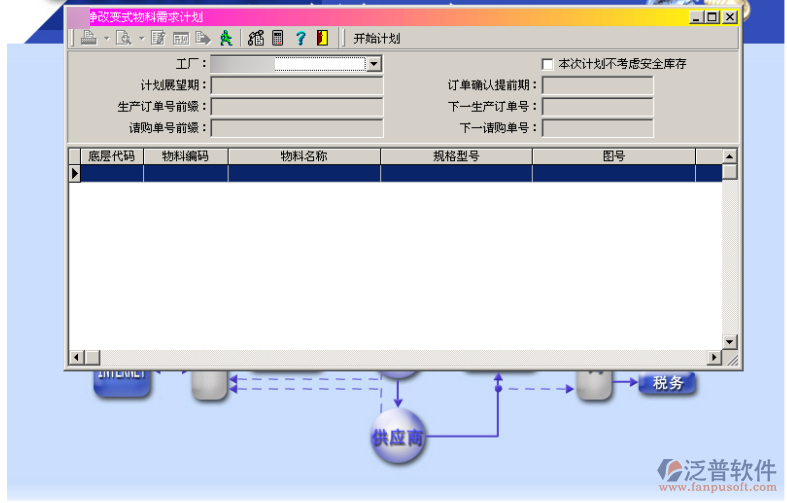The image size is (787, 503).
Task: Click the edit document pencil icon
Action: pyautogui.click(x=158, y=38)
